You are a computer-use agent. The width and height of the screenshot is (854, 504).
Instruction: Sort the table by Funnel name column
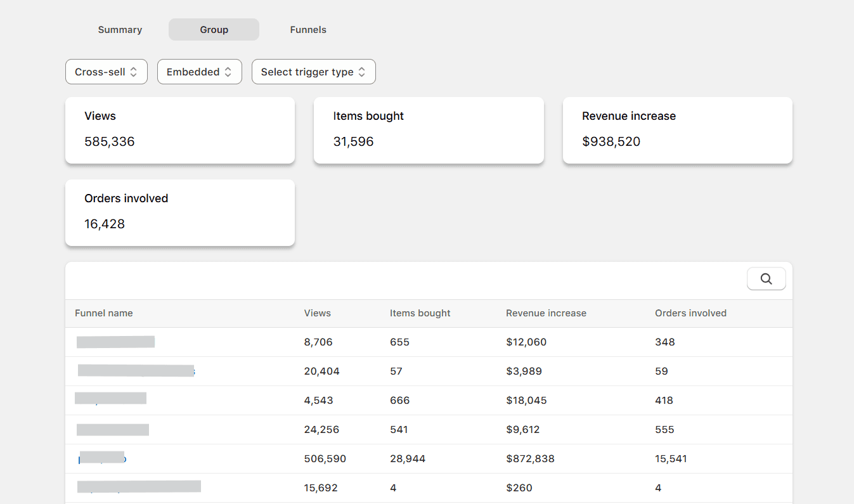coord(103,313)
